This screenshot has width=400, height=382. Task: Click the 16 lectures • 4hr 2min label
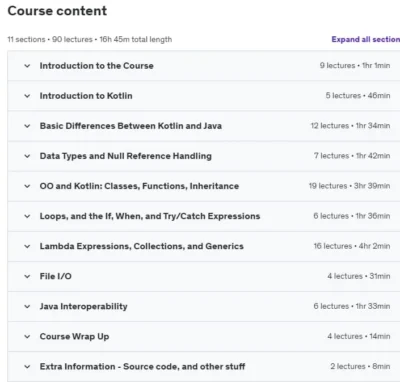(352, 246)
